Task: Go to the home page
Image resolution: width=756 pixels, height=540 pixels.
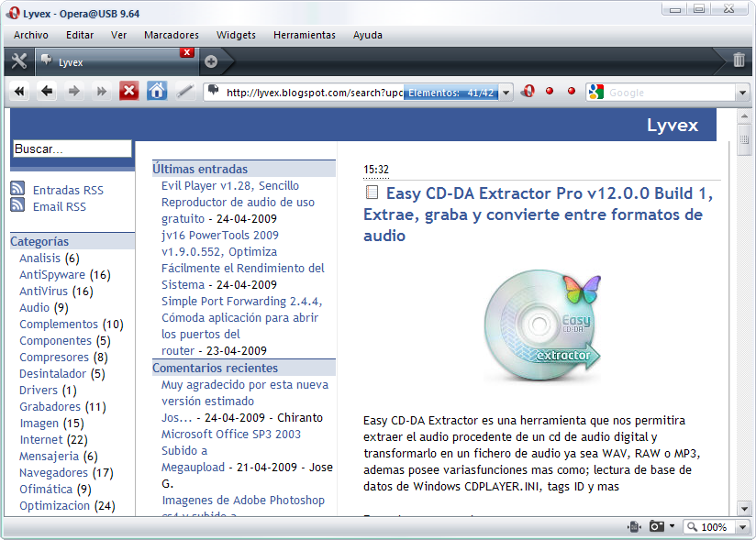Action: click(x=157, y=92)
